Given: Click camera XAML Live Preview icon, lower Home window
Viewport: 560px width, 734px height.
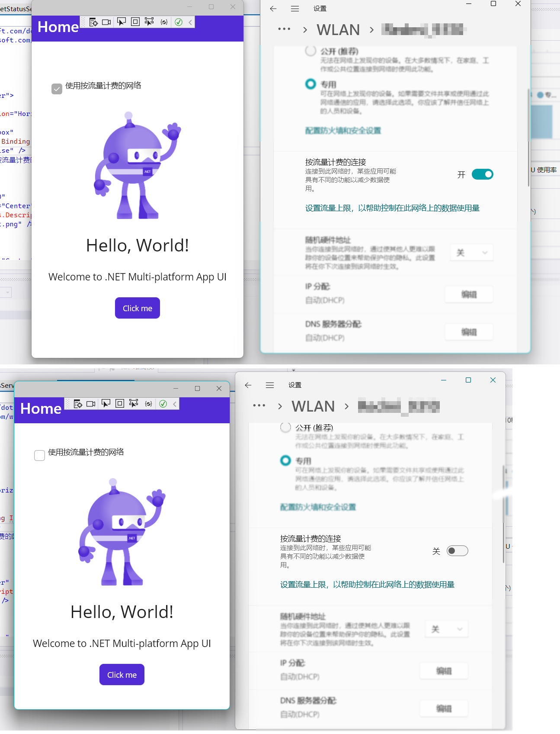Looking at the screenshot, I should coord(91,404).
